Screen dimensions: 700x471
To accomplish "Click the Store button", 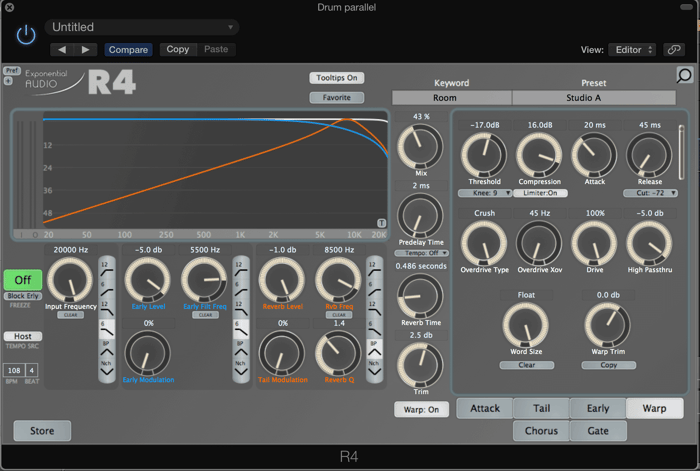I will click(x=42, y=431).
